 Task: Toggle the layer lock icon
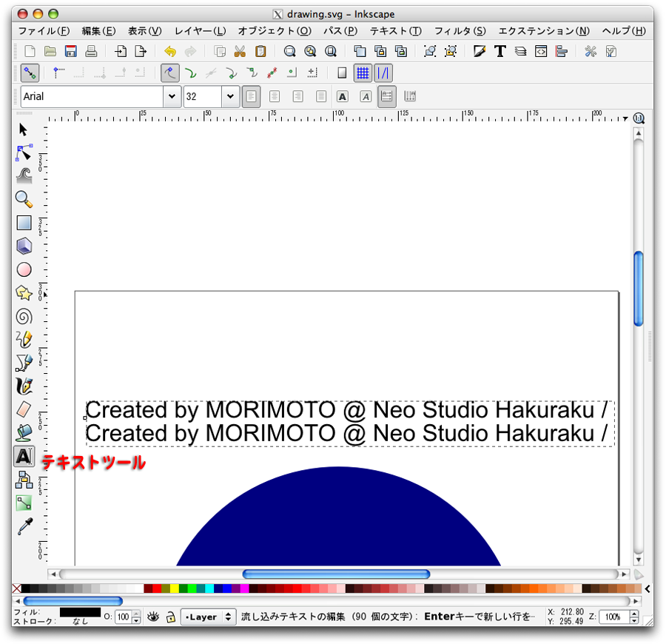click(170, 617)
